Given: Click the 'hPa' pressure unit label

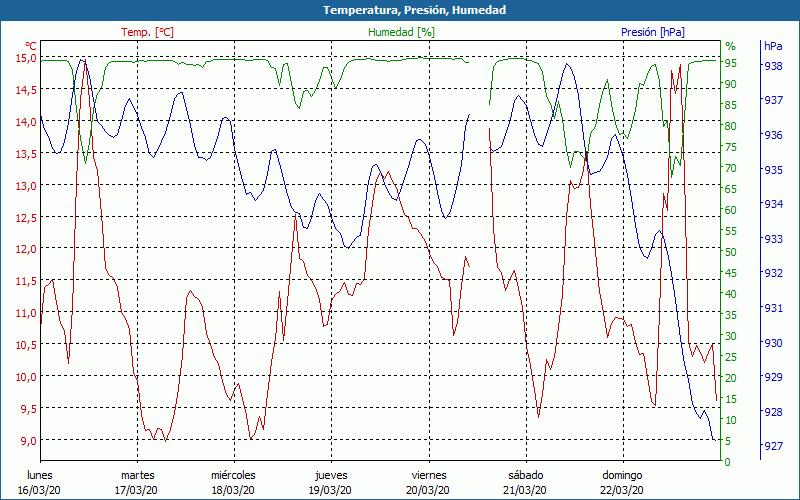Looking at the screenshot, I should coord(773,45).
